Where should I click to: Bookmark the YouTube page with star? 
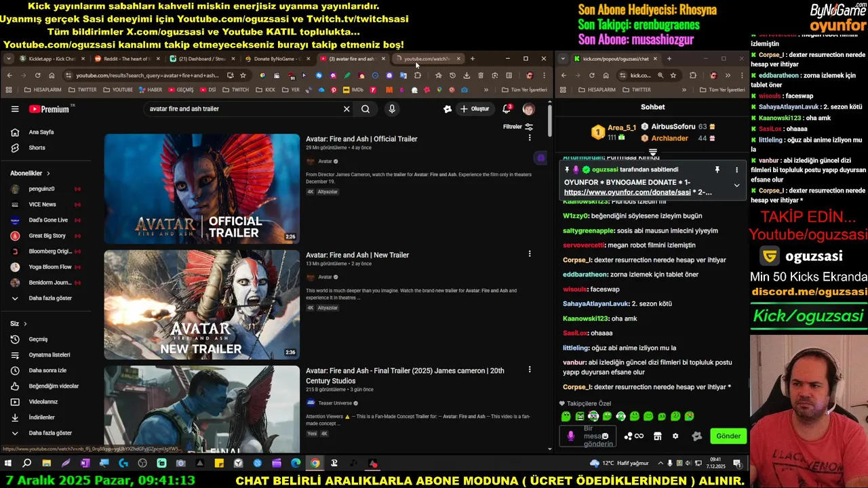[243, 75]
